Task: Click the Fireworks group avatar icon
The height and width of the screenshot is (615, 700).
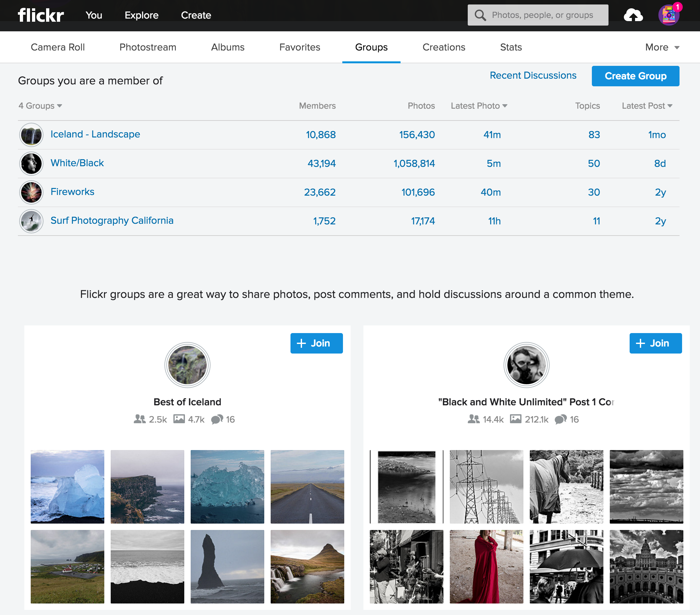Action: tap(31, 192)
